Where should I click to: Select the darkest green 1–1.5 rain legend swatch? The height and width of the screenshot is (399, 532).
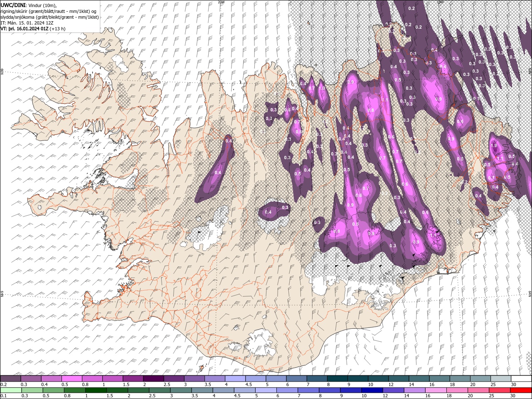96,390
